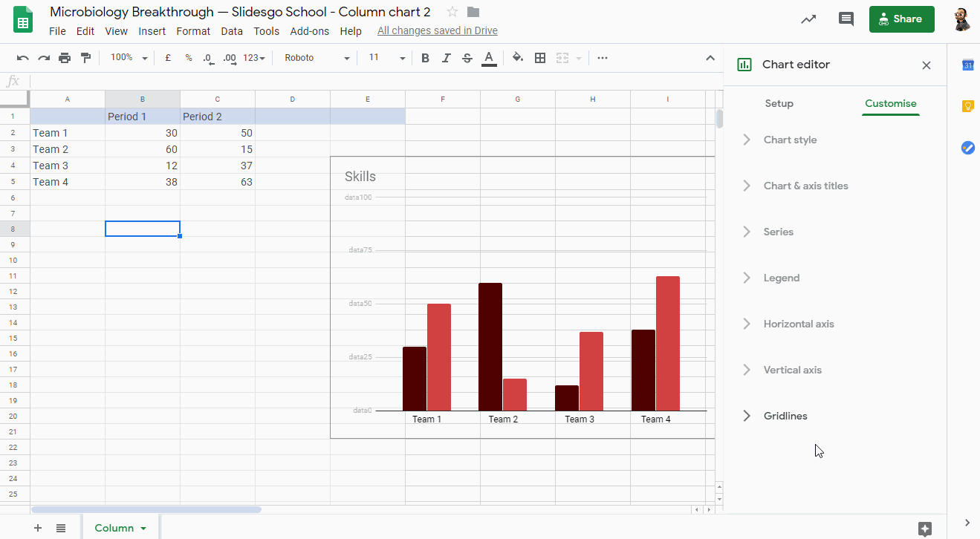The width and height of the screenshot is (980, 539).
Task: Switch to the Setup tab
Action: 779,103
